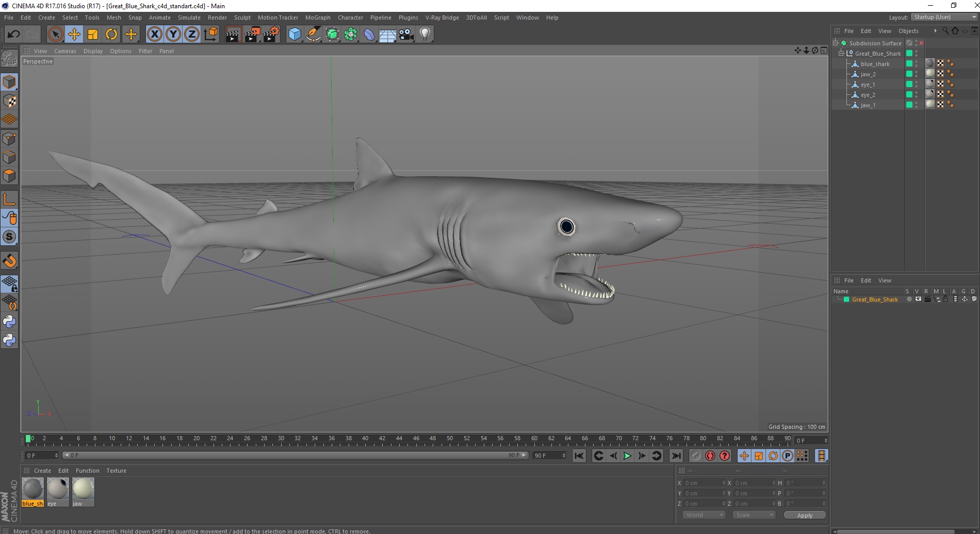The image size is (980, 534).
Task: Toggle Autokeying button
Action: tap(710, 456)
